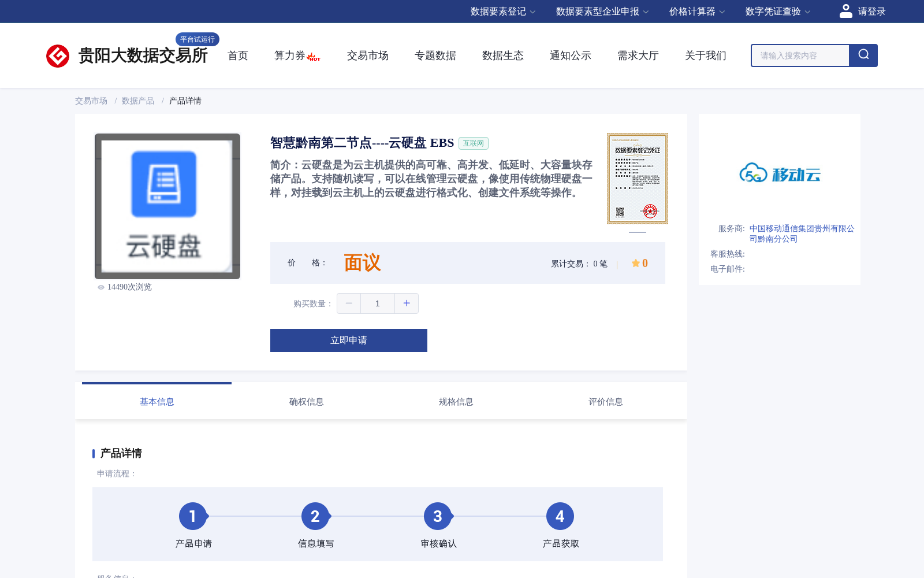Image resolution: width=924 pixels, height=578 pixels.
Task: Open the 数据生态 nav item
Action: tap(503, 55)
